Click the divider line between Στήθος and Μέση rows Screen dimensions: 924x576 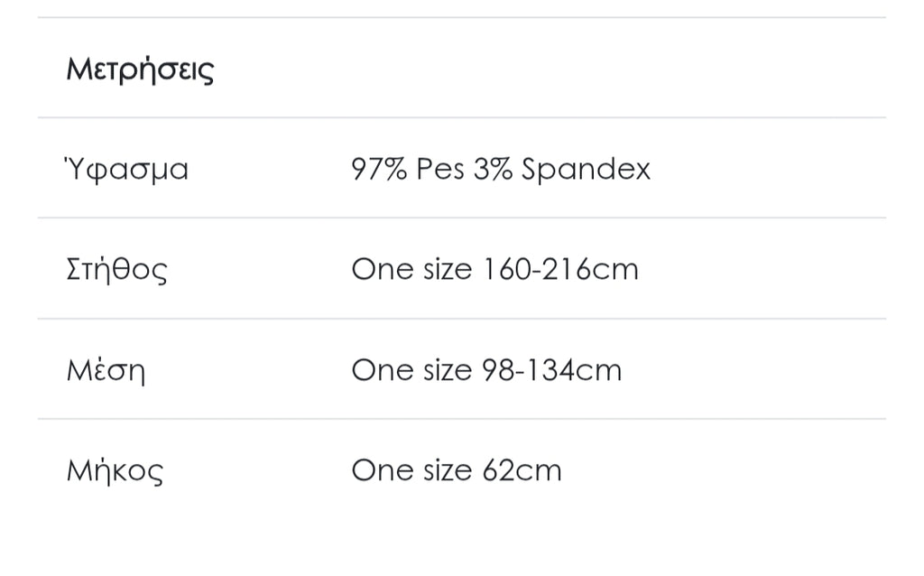(462, 319)
